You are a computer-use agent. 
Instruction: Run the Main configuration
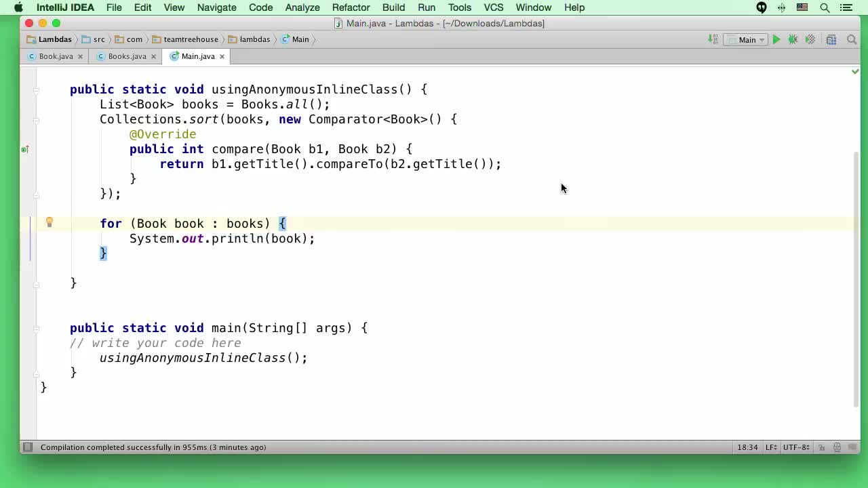(x=776, y=39)
